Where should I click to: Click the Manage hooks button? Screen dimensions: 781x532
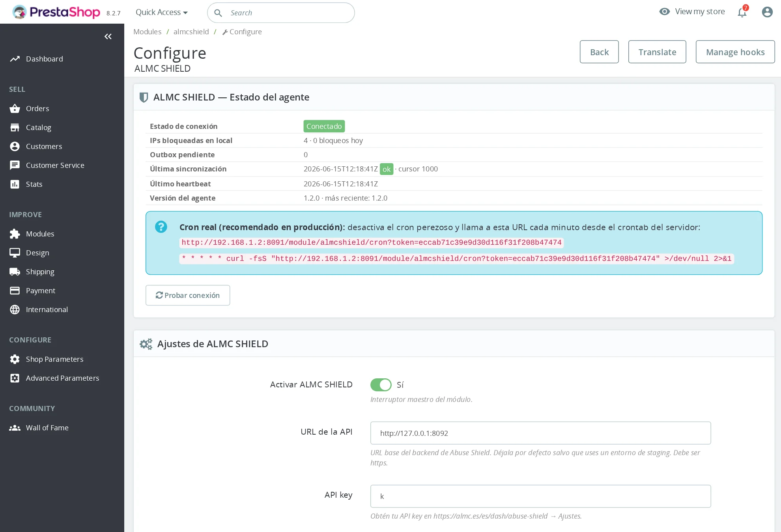(x=735, y=52)
